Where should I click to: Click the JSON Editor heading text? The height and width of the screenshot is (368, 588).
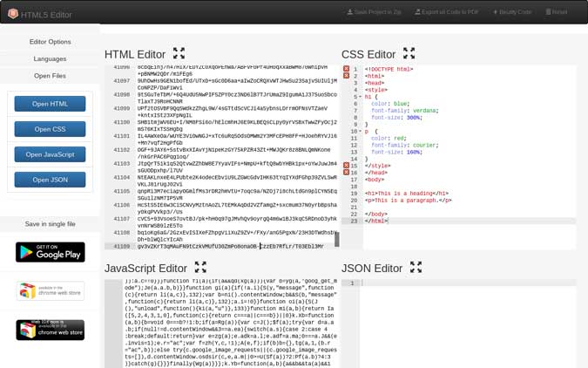(372, 269)
